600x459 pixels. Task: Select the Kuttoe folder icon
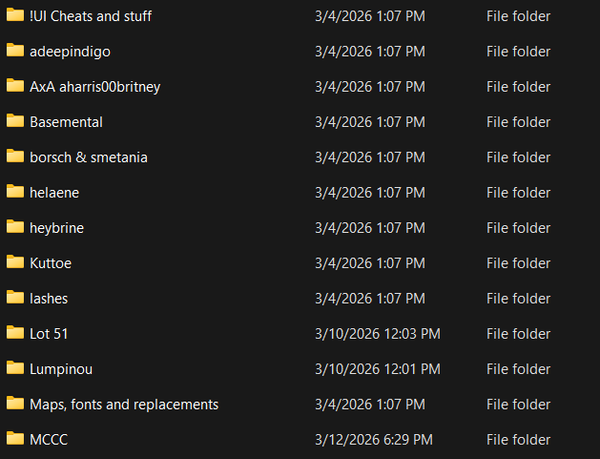(14, 262)
